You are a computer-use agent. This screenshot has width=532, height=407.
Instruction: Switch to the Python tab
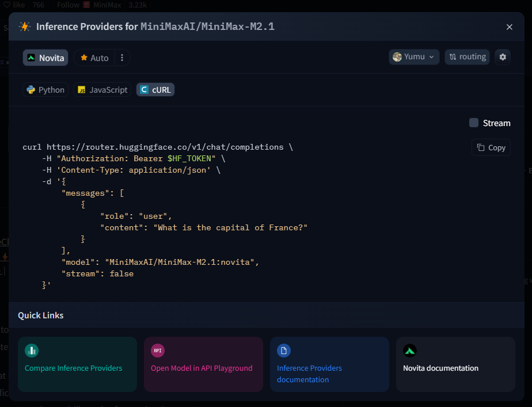[45, 90]
